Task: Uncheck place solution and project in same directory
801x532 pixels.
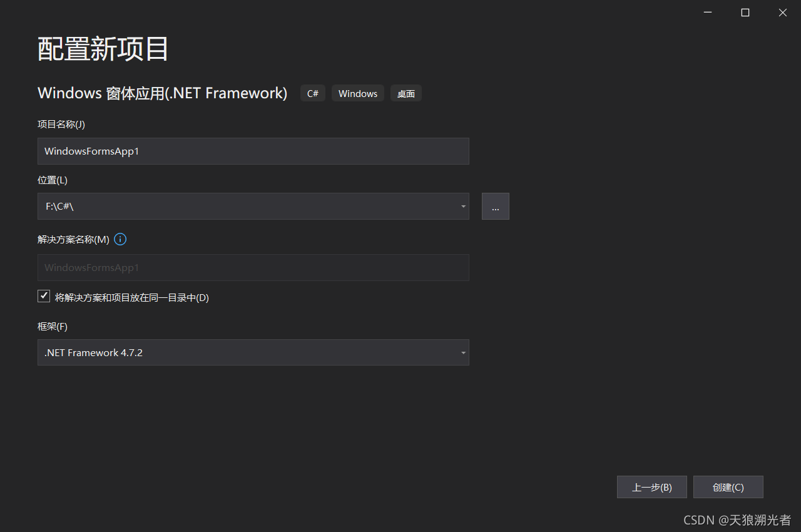Action: click(44, 296)
